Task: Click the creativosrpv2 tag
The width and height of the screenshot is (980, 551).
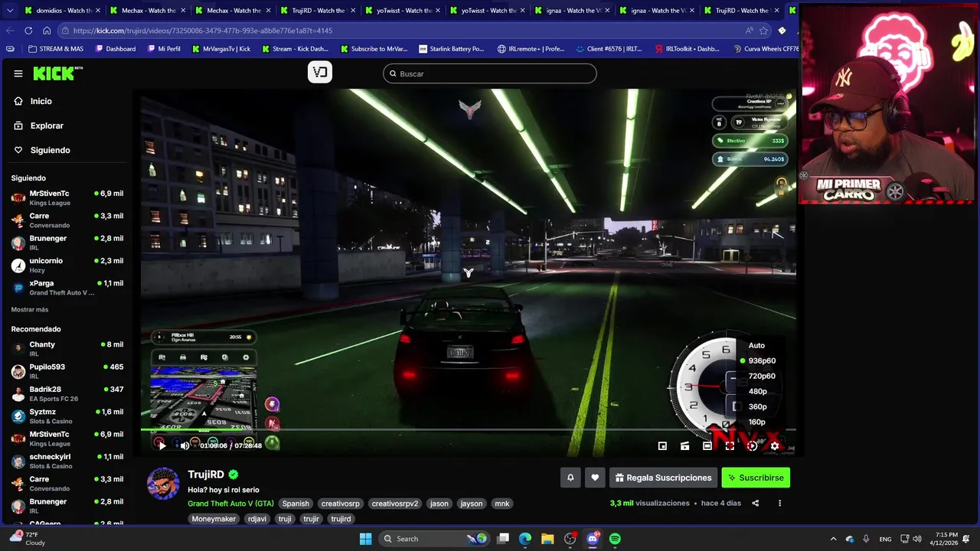Action: point(395,504)
